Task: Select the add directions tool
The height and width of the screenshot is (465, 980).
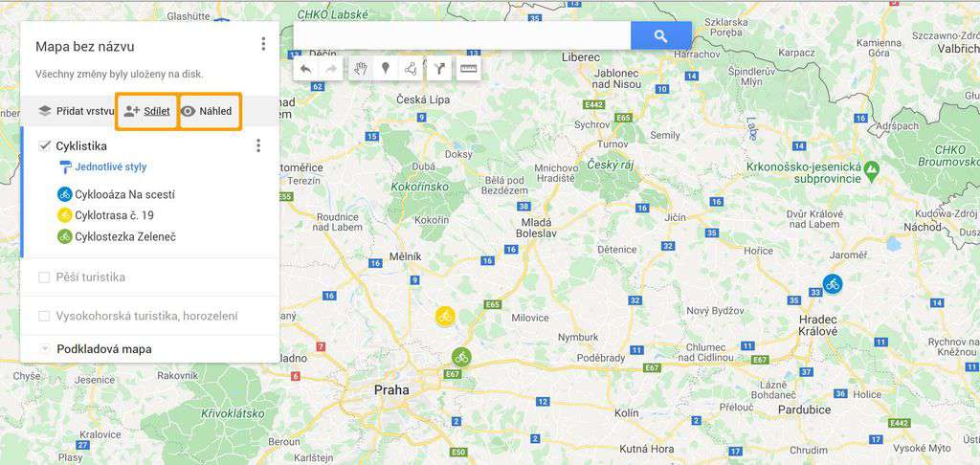Action: tap(439, 69)
